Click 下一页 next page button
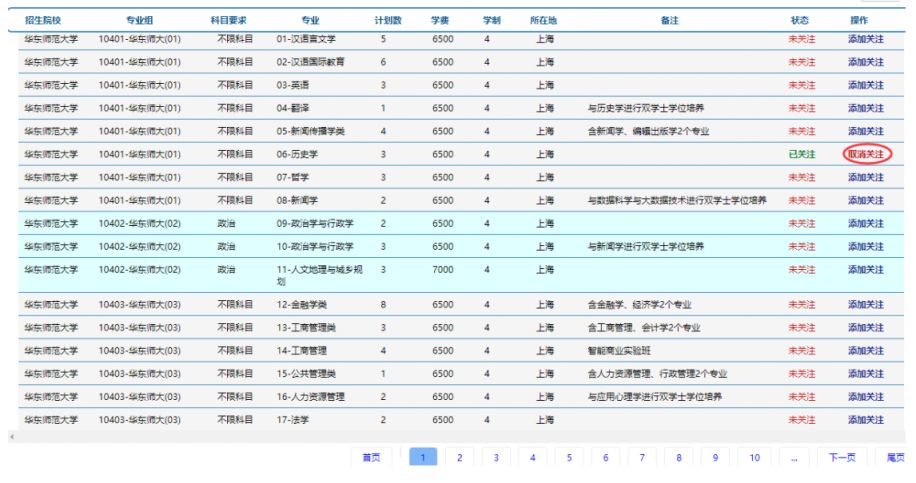This screenshot has height=483, width=916. (x=842, y=457)
